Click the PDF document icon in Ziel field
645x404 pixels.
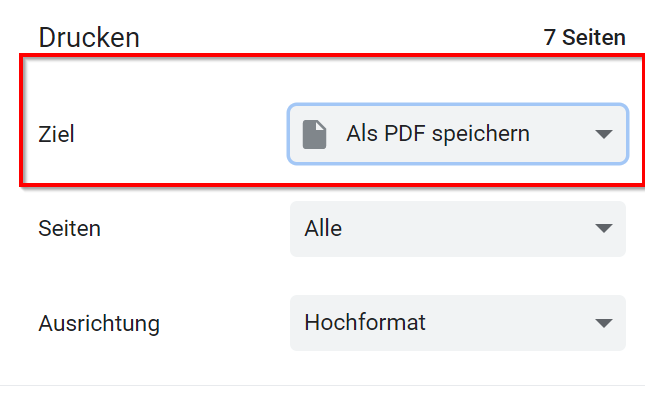(314, 134)
